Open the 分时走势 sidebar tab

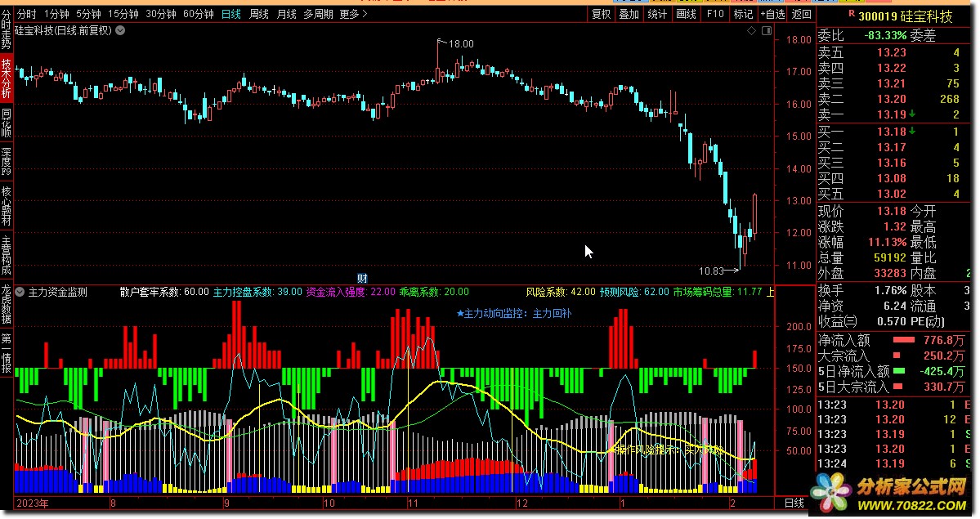7,29
